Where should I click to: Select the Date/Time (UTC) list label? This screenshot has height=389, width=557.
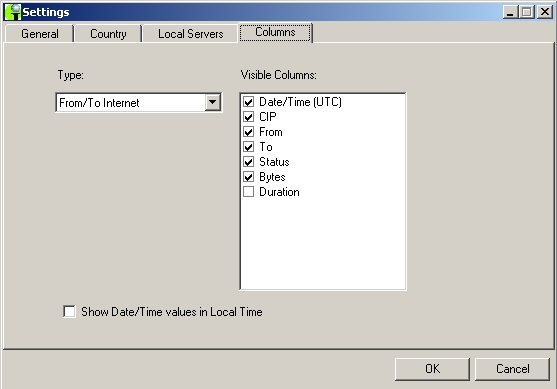(x=301, y=102)
